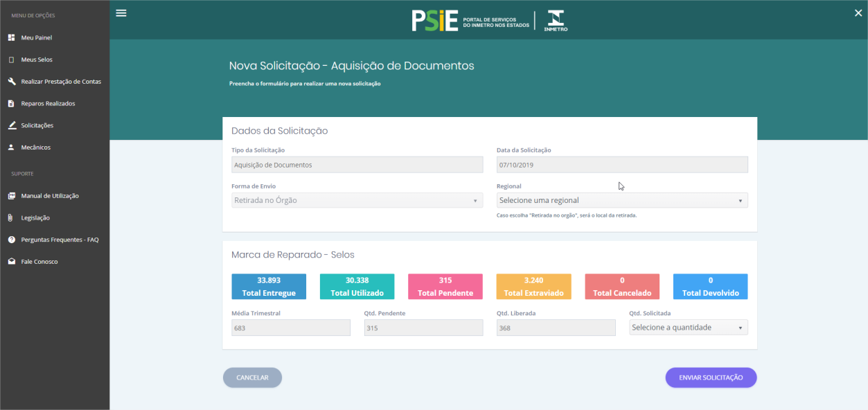Click the red Total Cancelado card
This screenshot has height=410, width=868.
point(622,287)
